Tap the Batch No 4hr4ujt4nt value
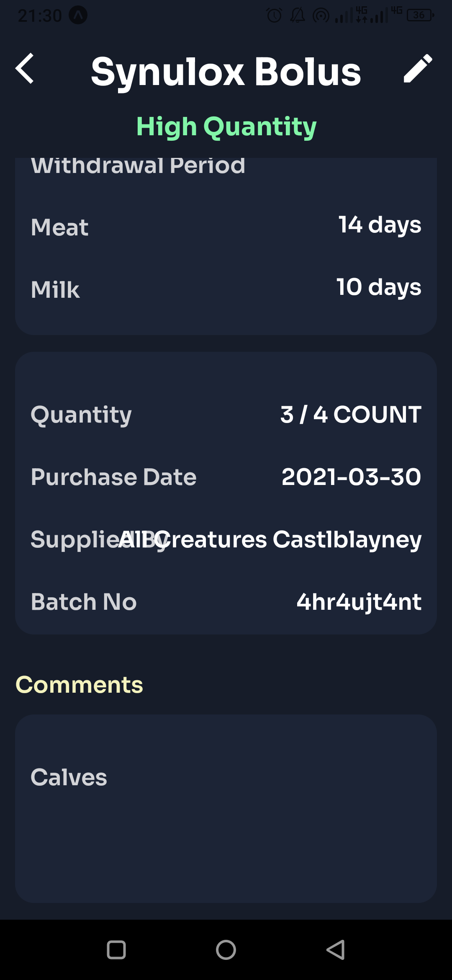The image size is (452, 980). pos(359,602)
